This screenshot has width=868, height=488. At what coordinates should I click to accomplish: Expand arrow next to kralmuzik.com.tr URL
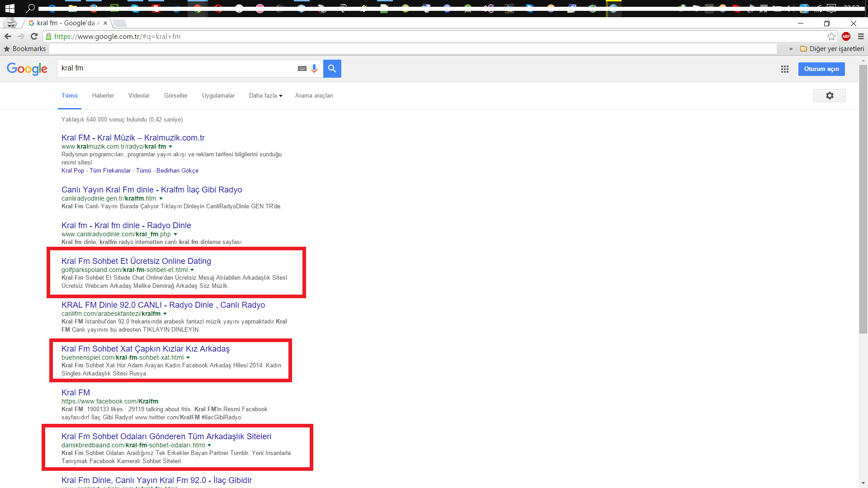pos(170,147)
